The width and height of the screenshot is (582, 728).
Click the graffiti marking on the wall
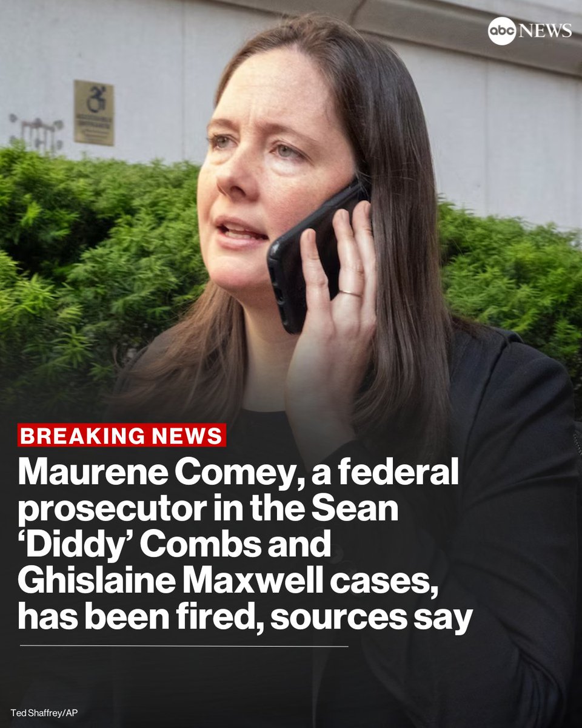pos(36,131)
